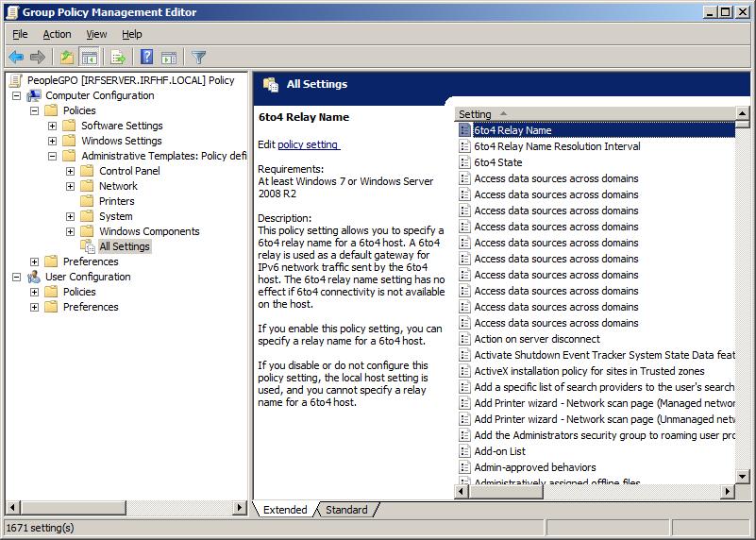Click the Computer Configuration computer icon

tap(34, 95)
